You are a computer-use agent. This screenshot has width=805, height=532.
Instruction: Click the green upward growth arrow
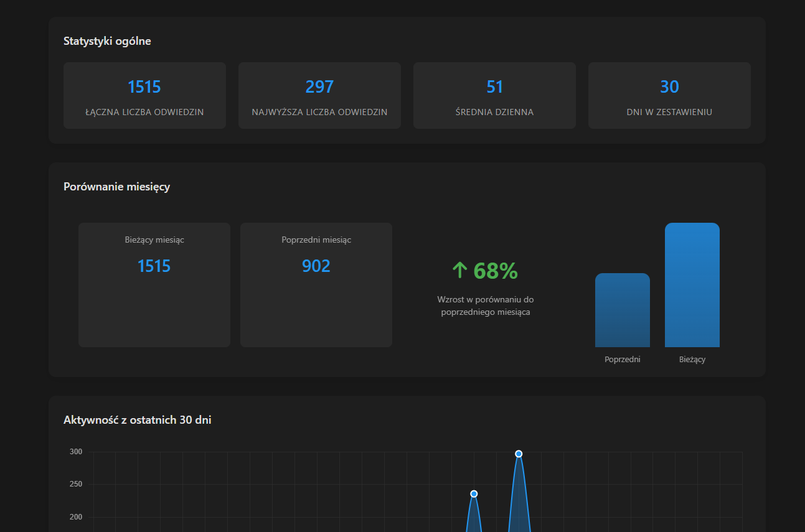[459, 270]
